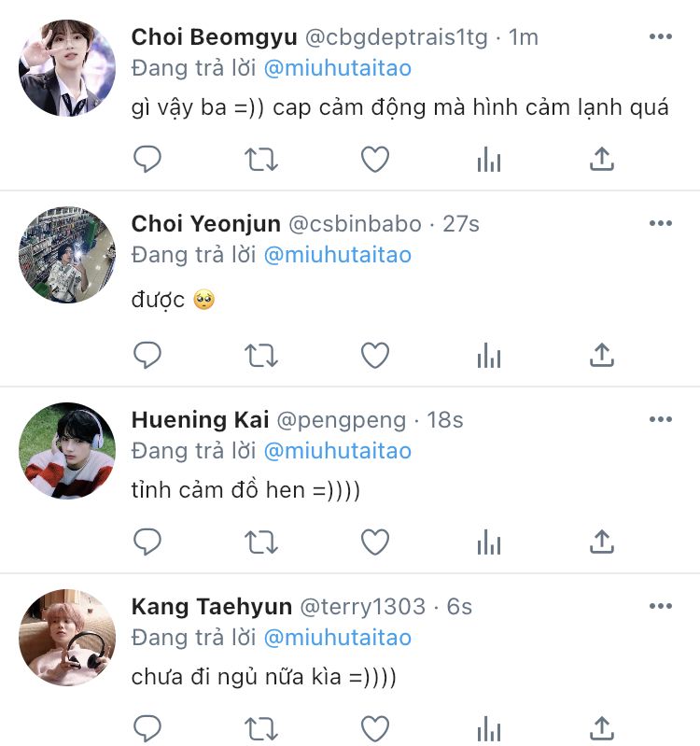The width and height of the screenshot is (700, 746).
Task: View analytics for Huening Kai's tweet
Action: coord(489,542)
